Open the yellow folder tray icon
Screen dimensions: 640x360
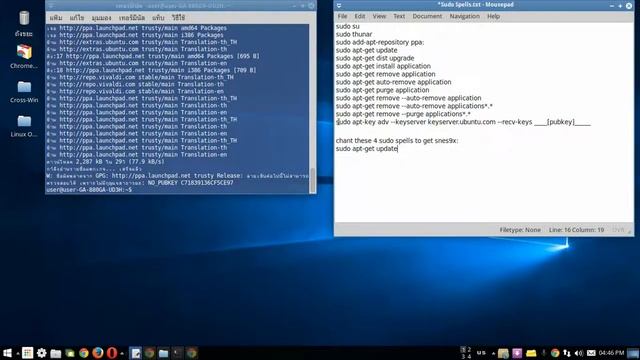[531, 353]
